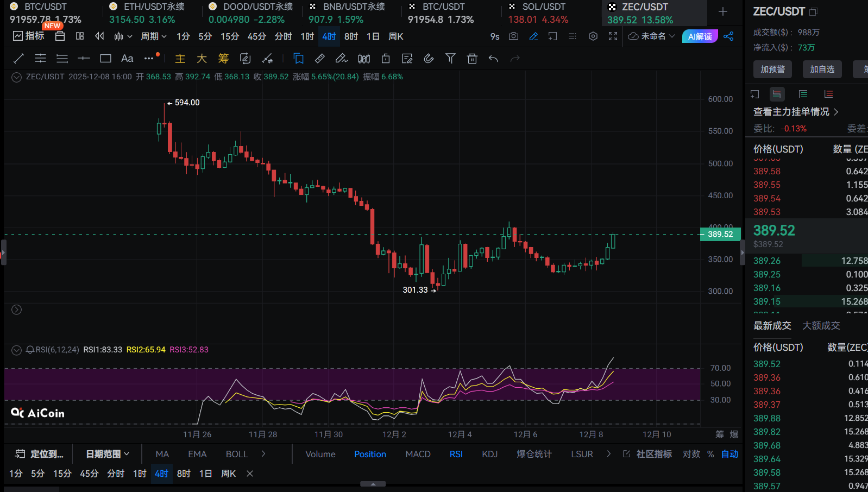Screen dimensions: 868x492
Task: Open the 周期 period dropdown
Action: pos(153,36)
